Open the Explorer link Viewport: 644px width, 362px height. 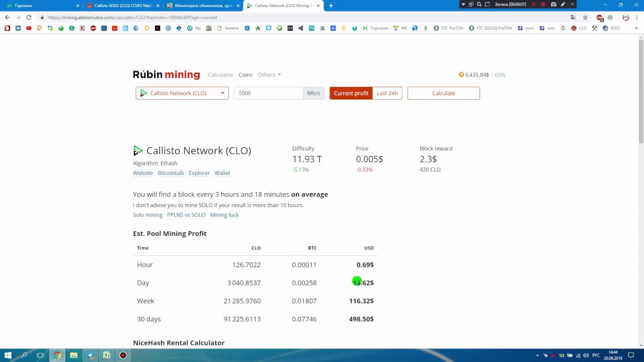tap(199, 173)
